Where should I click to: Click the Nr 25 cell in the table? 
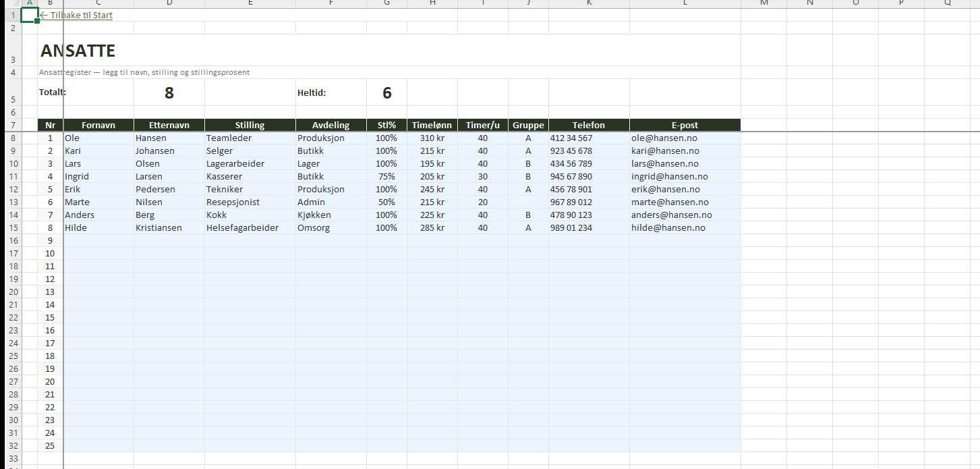coord(50,445)
